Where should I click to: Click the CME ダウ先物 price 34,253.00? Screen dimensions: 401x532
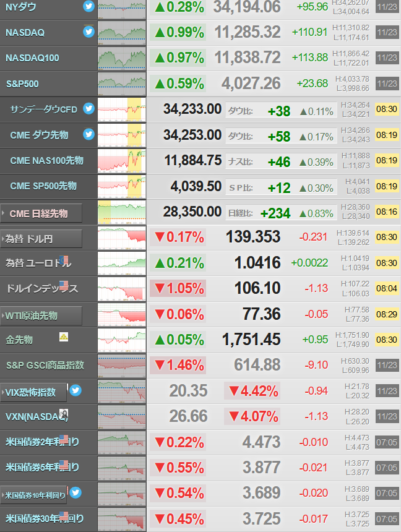coord(192,135)
